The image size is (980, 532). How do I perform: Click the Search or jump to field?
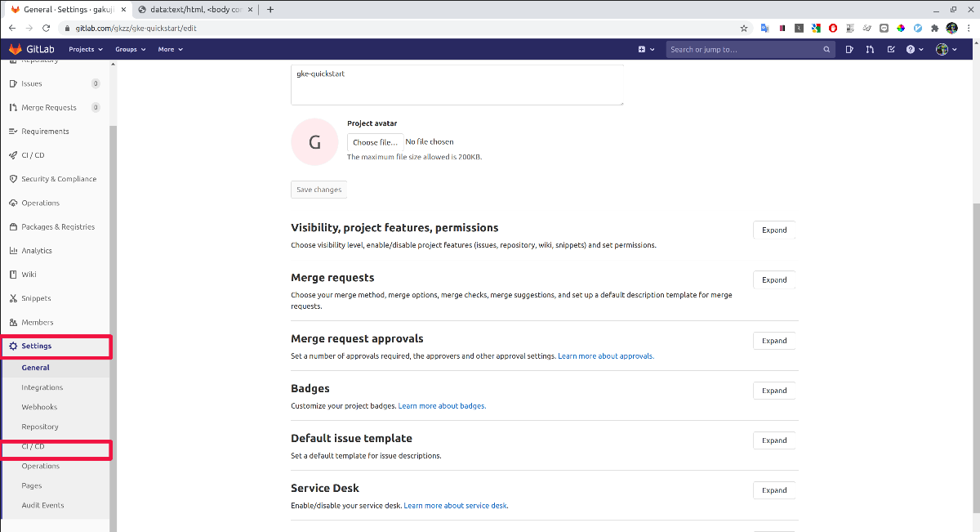tap(750, 49)
